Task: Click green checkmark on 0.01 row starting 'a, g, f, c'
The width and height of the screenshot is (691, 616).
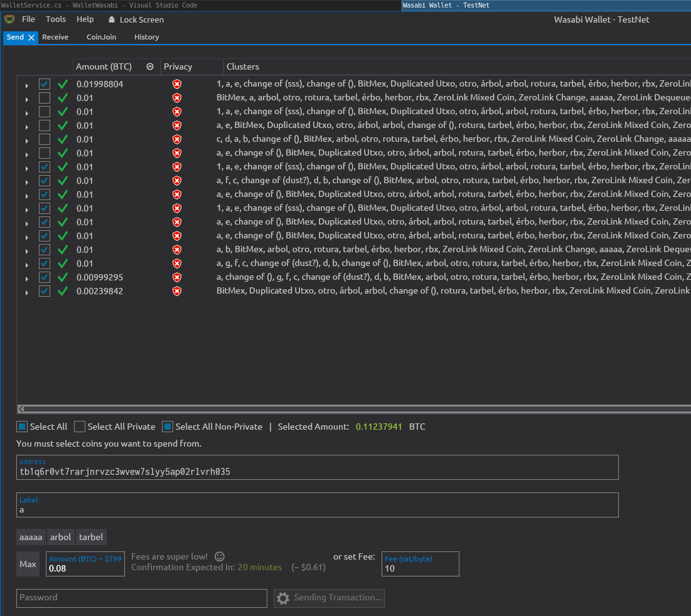Action: (63, 263)
